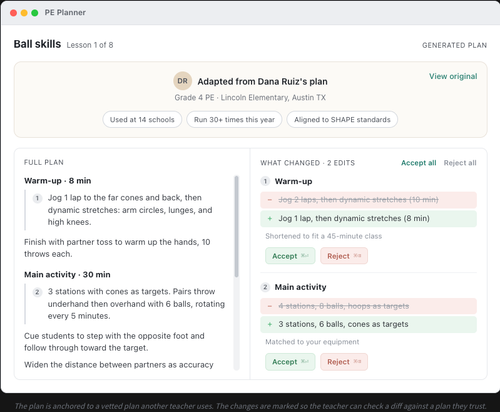Click the 'Shortened to fit a 45-minute class' note

323,236
